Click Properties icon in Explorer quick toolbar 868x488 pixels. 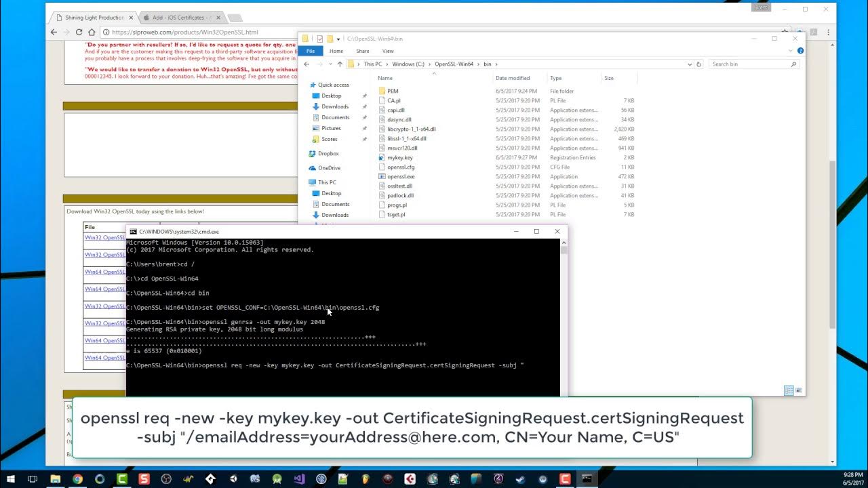[x=319, y=39]
